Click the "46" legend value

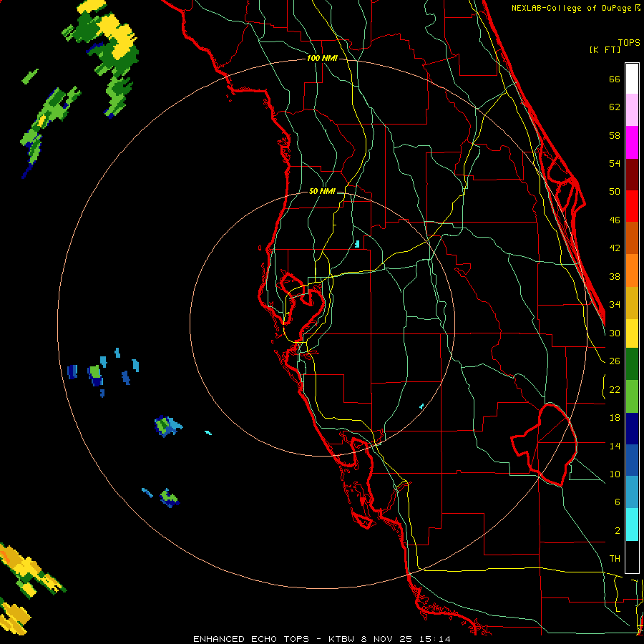(x=615, y=220)
